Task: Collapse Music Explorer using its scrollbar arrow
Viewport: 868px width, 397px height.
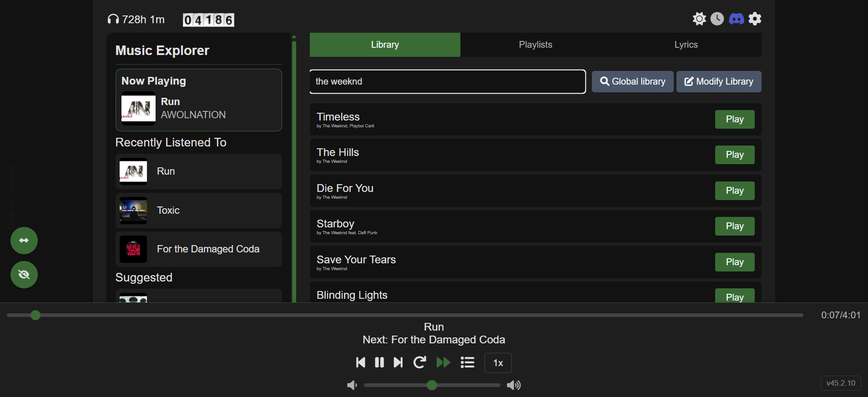Action: 294,36
